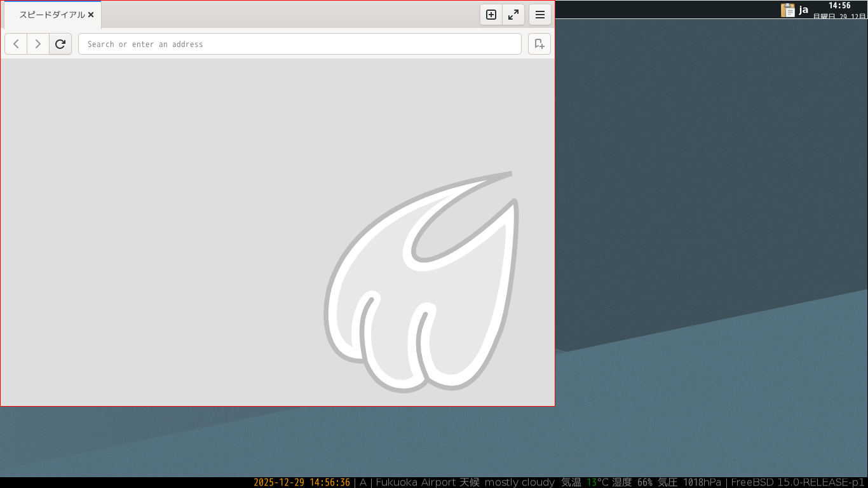
Task: Open the 14:56 clock in the top panel
Action: (839, 6)
